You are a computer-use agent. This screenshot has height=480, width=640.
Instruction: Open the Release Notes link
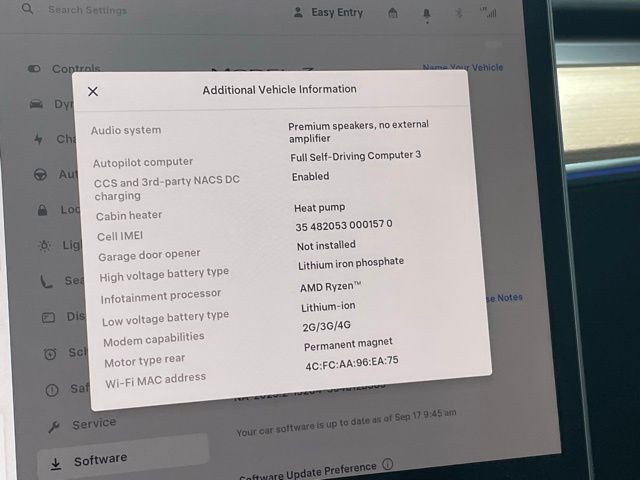point(504,298)
